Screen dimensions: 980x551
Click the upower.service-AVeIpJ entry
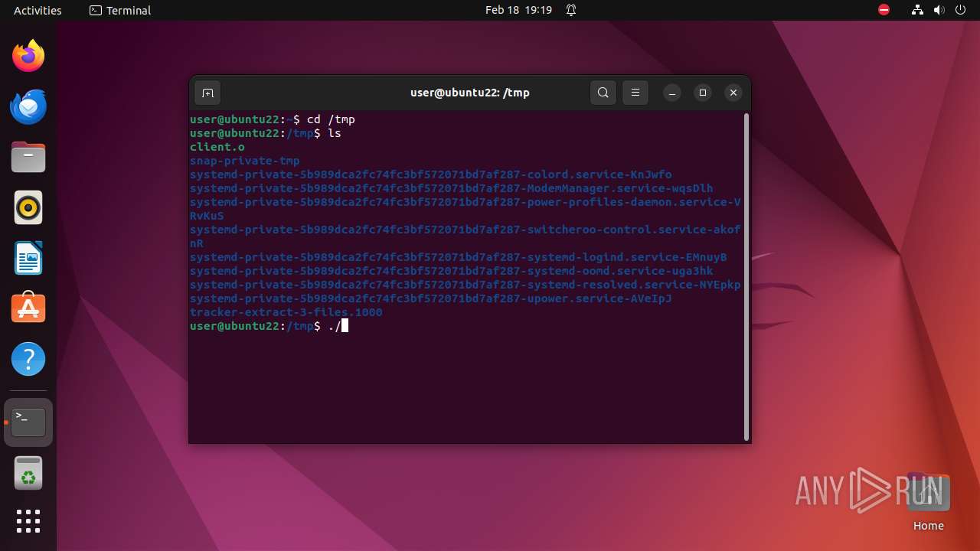click(431, 298)
